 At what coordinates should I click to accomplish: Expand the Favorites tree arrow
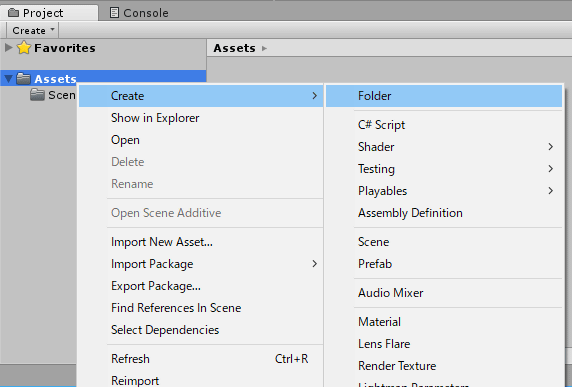(x=8, y=47)
